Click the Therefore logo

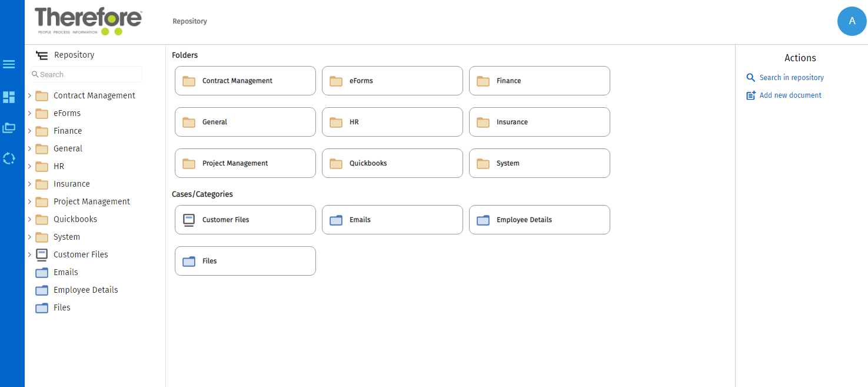pyautogui.click(x=88, y=21)
